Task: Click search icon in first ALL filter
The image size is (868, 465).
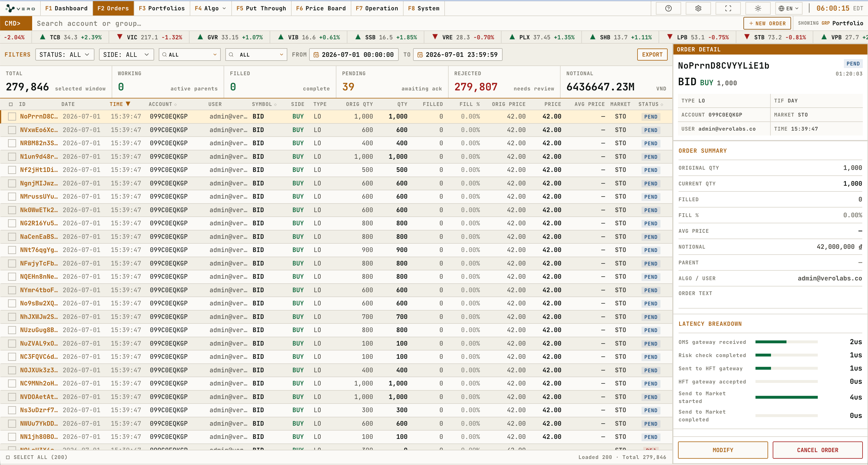Action: (164, 55)
